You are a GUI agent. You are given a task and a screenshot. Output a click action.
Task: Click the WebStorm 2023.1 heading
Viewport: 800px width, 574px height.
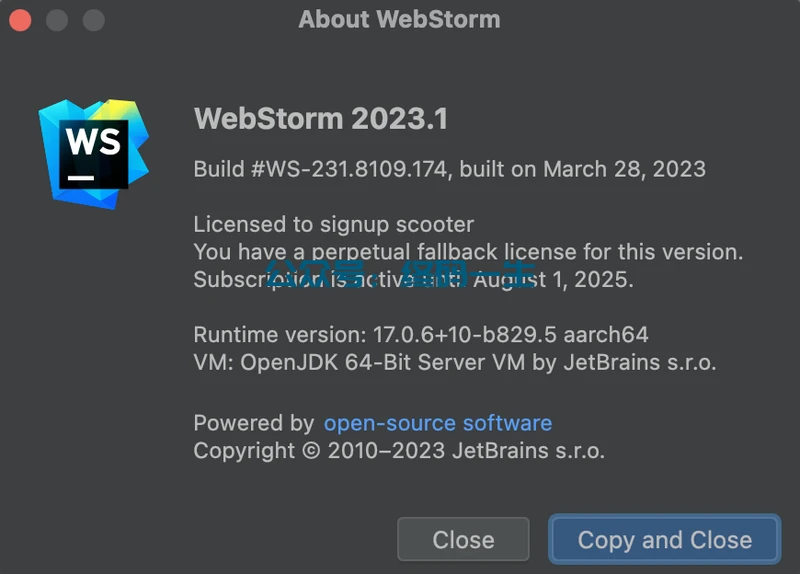320,119
